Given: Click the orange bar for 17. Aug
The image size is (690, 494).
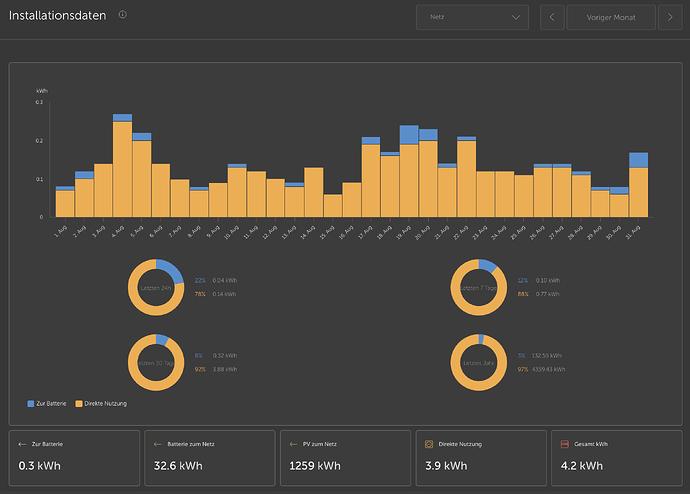Looking at the screenshot, I should pyautogui.click(x=371, y=181).
